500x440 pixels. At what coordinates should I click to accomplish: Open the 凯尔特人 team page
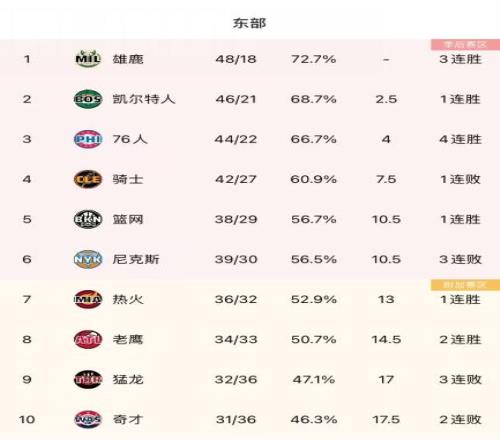click(144, 99)
